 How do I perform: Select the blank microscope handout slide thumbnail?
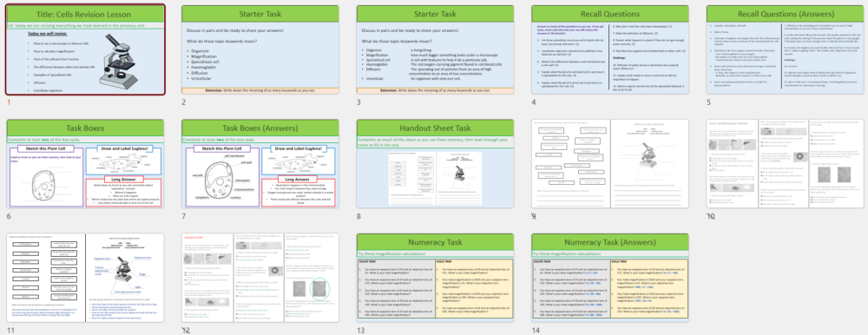[610, 163]
